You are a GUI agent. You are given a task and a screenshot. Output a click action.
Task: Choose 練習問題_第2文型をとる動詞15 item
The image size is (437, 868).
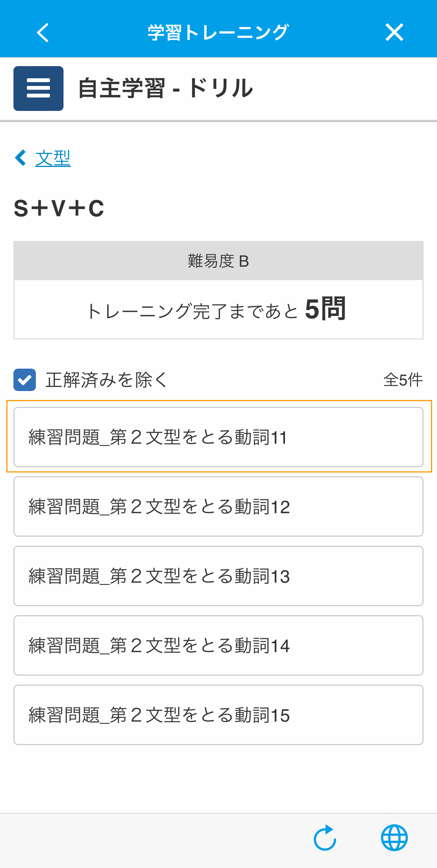[x=218, y=715]
